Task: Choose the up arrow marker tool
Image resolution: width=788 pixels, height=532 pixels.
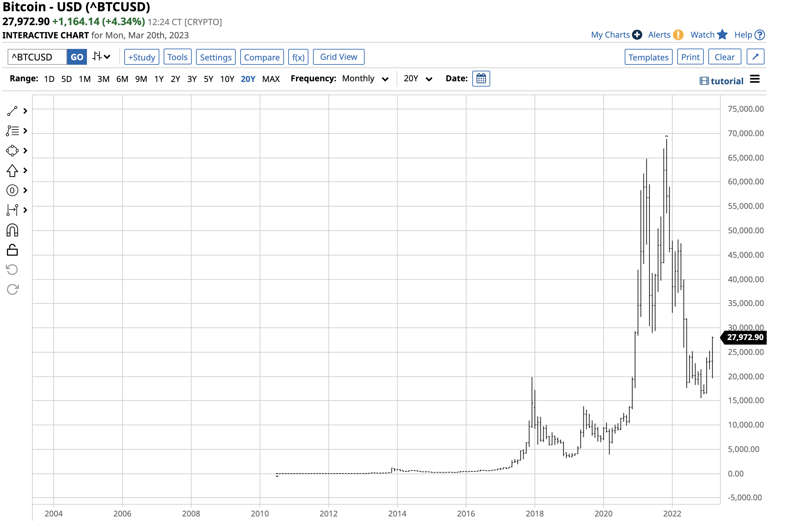Action: coord(12,171)
